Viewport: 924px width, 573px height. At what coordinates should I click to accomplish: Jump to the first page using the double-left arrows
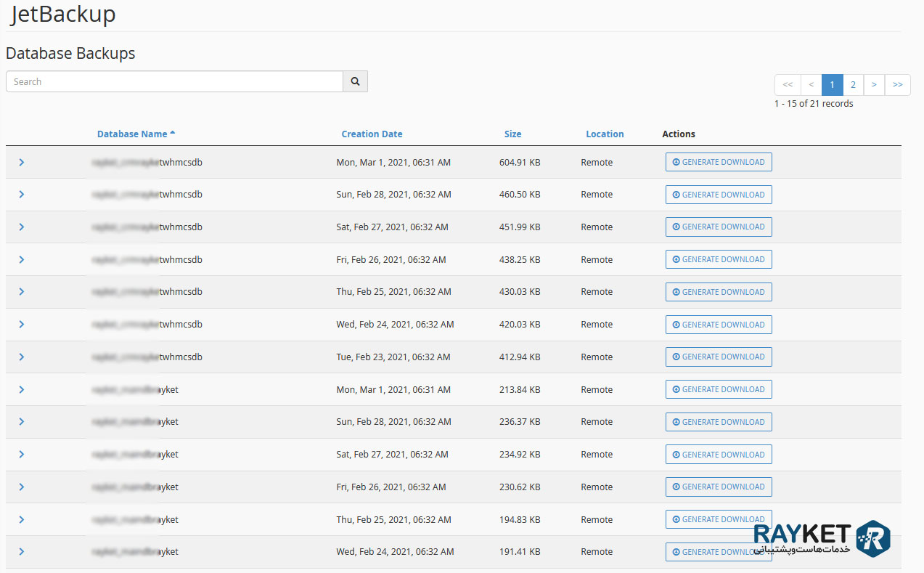[x=788, y=84]
